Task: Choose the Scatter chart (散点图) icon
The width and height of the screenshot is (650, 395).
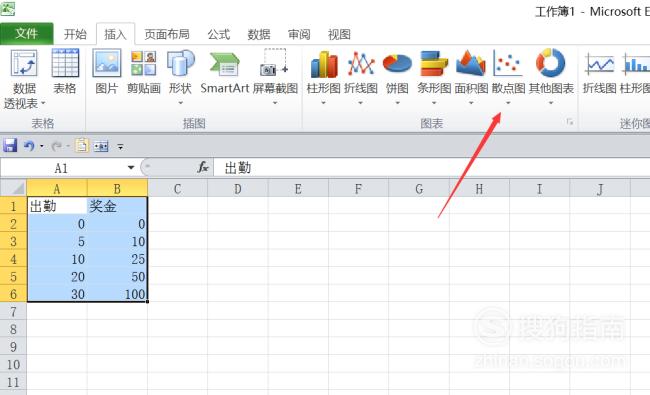Action: click(x=508, y=63)
